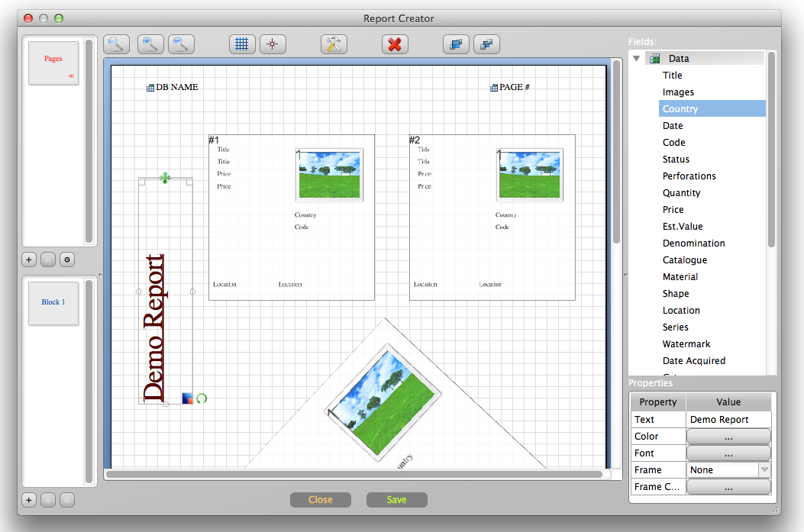
Task: Edit the Text value Demo Report
Action: pos(728,419)
